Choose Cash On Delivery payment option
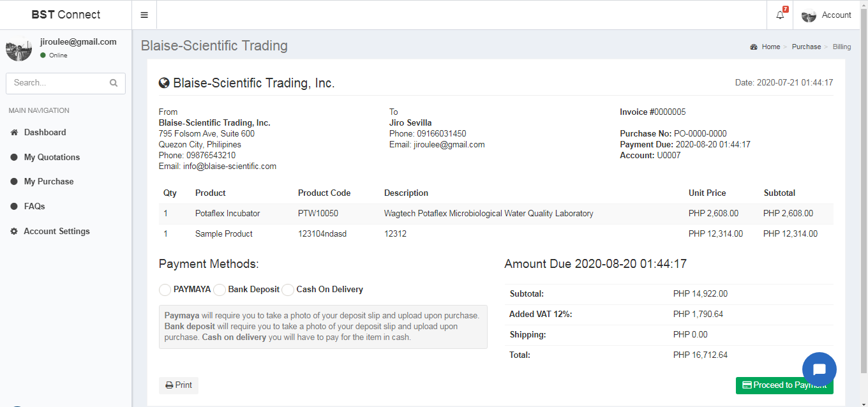The image size is (868, 407). [288, 290]
